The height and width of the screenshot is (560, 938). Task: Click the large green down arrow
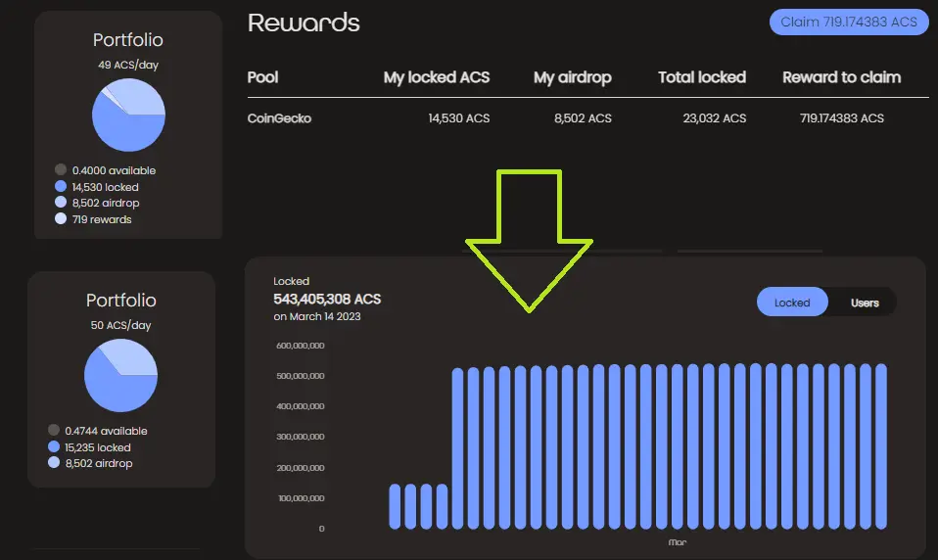tap(529, 241)
